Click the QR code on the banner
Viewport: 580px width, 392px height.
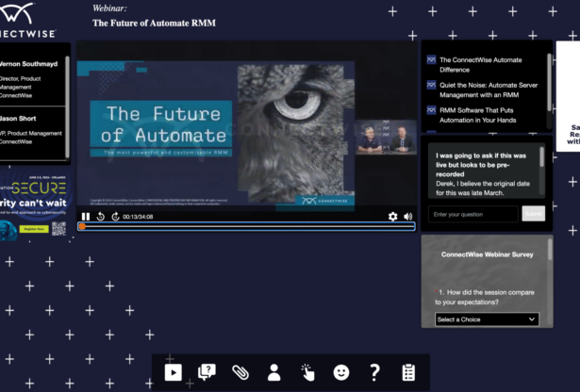click(x=58, y=229)
